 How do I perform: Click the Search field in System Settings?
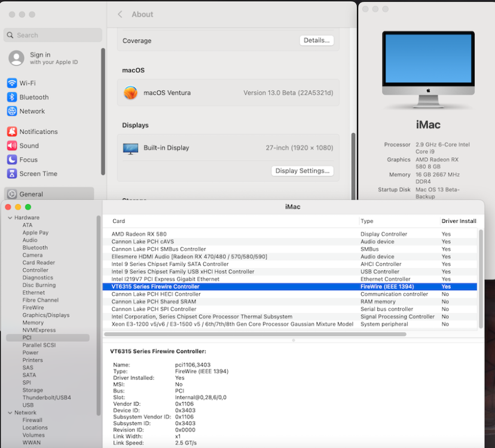pos(53,35)
